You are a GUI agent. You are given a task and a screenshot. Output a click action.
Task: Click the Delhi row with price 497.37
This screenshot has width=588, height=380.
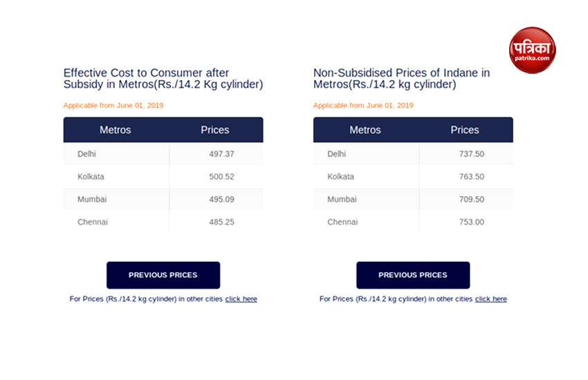[x=163, y=154]
